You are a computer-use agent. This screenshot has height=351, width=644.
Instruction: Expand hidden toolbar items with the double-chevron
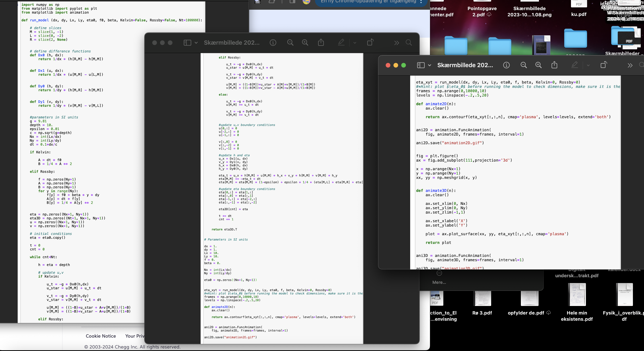(630, 65)
